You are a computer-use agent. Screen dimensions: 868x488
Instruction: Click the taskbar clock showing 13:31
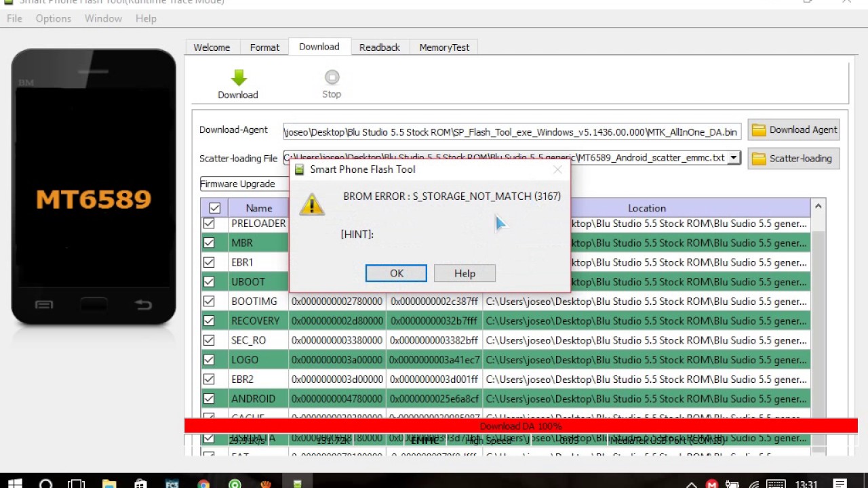[806, 484]
